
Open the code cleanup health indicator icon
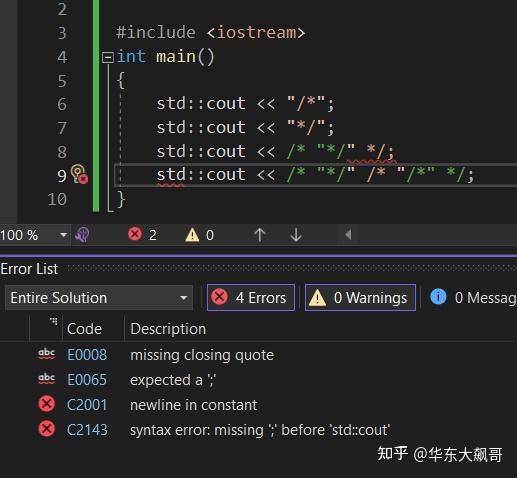click(x=82, y=235)
